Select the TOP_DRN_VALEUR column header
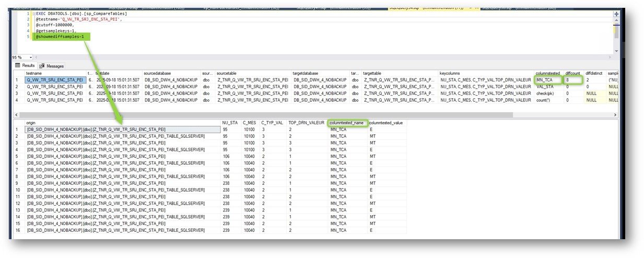Viewport: 644px width, 258px height. click(x=308, y=123)
